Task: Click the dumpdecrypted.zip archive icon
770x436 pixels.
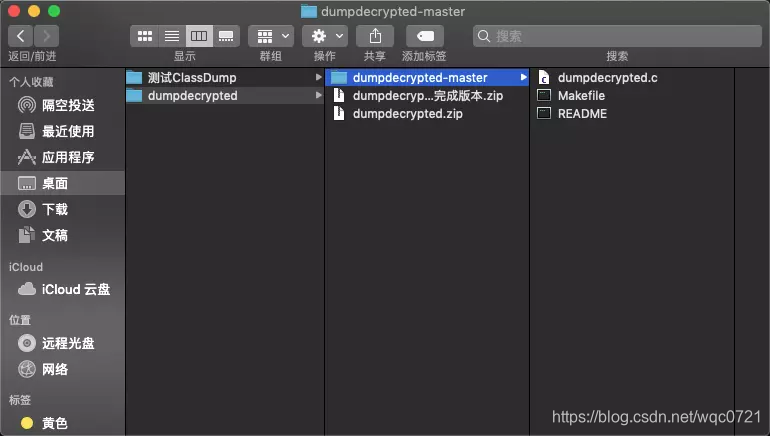Action: tap(339, 113)
